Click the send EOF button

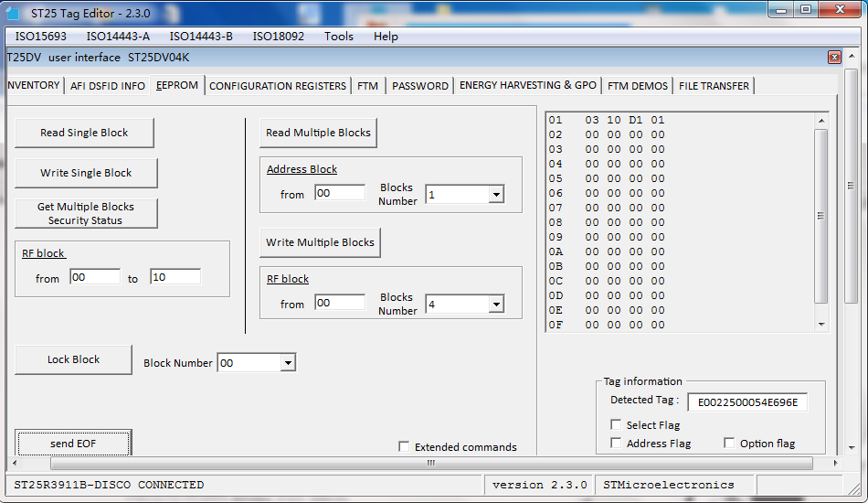[74, 444]
